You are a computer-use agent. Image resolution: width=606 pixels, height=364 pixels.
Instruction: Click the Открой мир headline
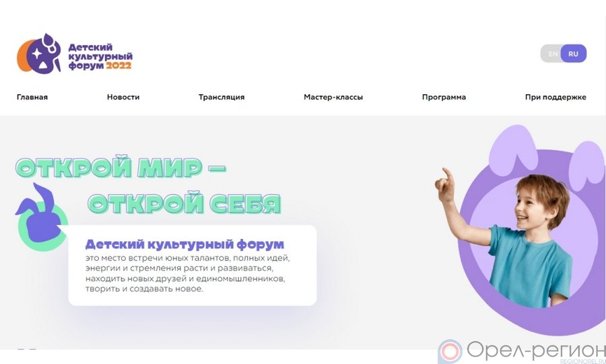click(121, 168)
